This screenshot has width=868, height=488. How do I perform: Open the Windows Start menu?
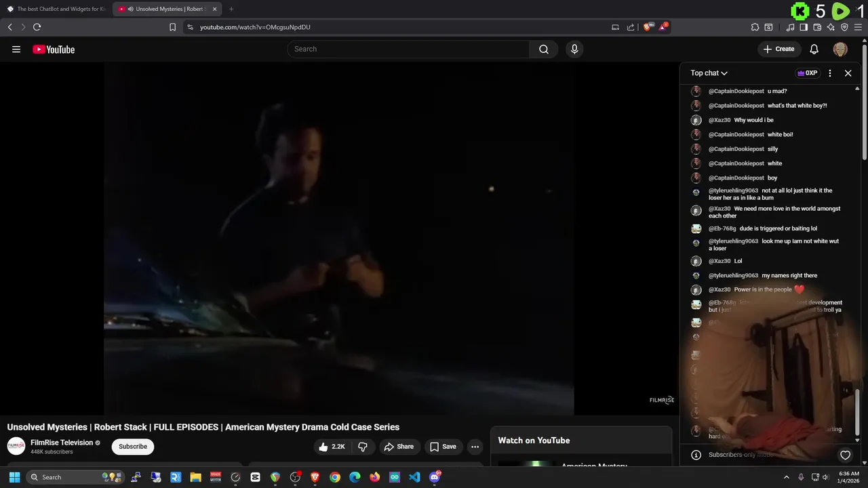[x=14, y=477]
